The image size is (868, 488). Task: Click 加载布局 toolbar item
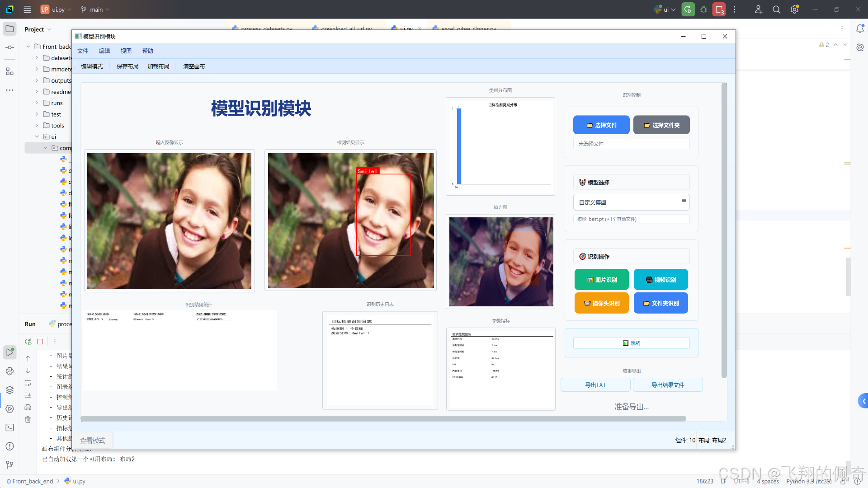[158, 66]
